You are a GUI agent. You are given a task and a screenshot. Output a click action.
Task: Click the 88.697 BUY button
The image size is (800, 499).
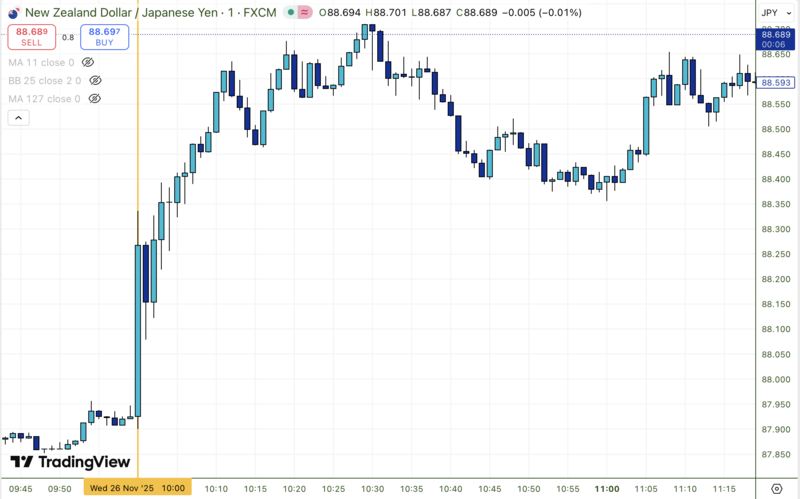tap(105, 37)
